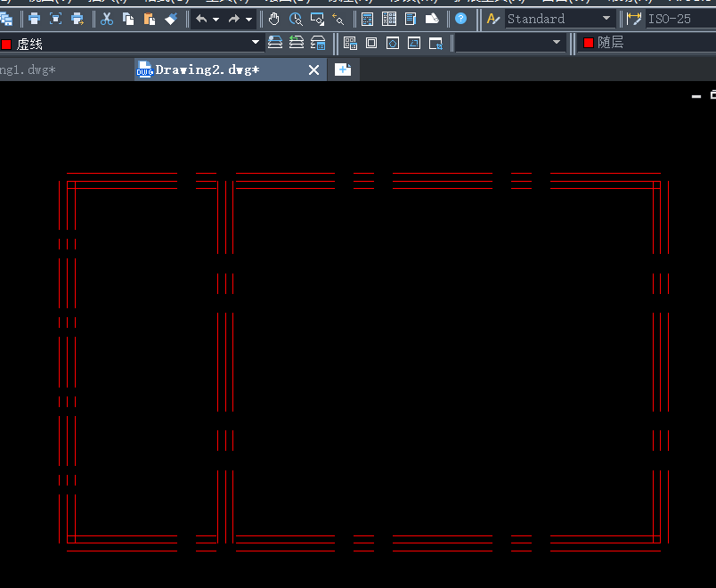Open Help via the question mark icon
Screen dimensions: 716x588
461,19
